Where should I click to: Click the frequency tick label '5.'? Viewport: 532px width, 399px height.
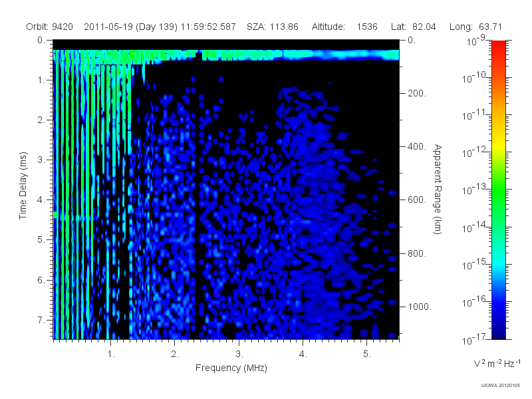[367, 354]
